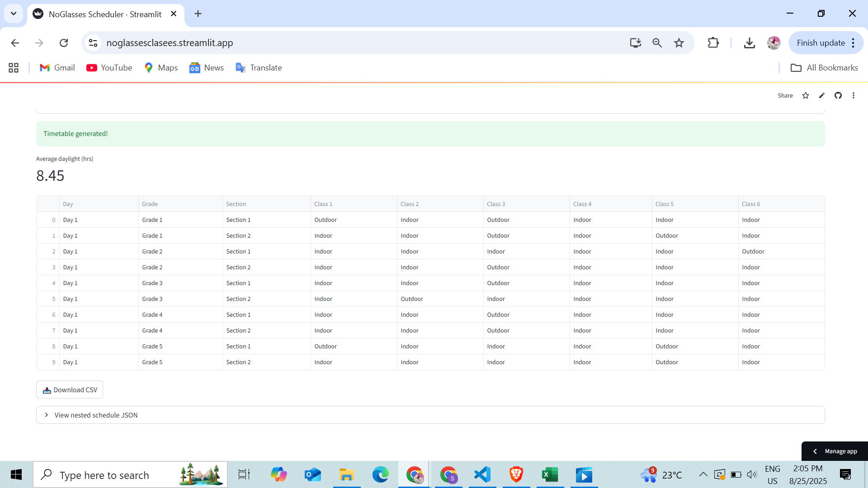Open the Streamlit three-dot app menu

[854, 95]
